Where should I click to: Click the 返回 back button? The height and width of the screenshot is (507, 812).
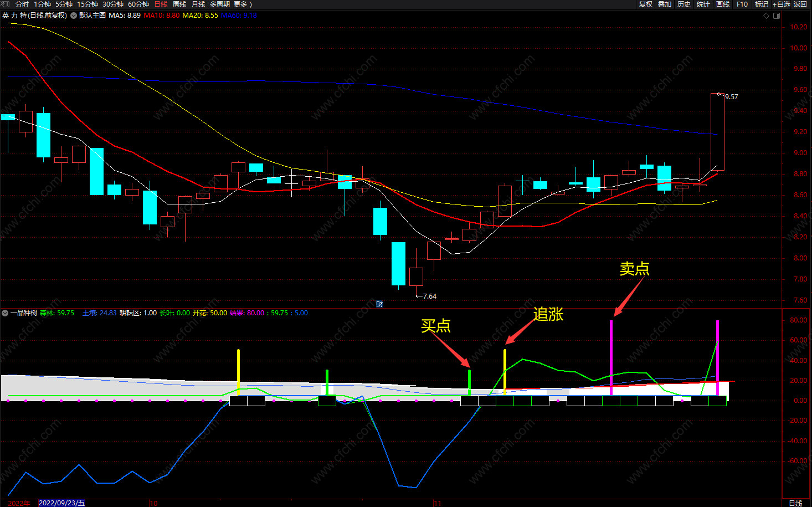click(800, 4)
